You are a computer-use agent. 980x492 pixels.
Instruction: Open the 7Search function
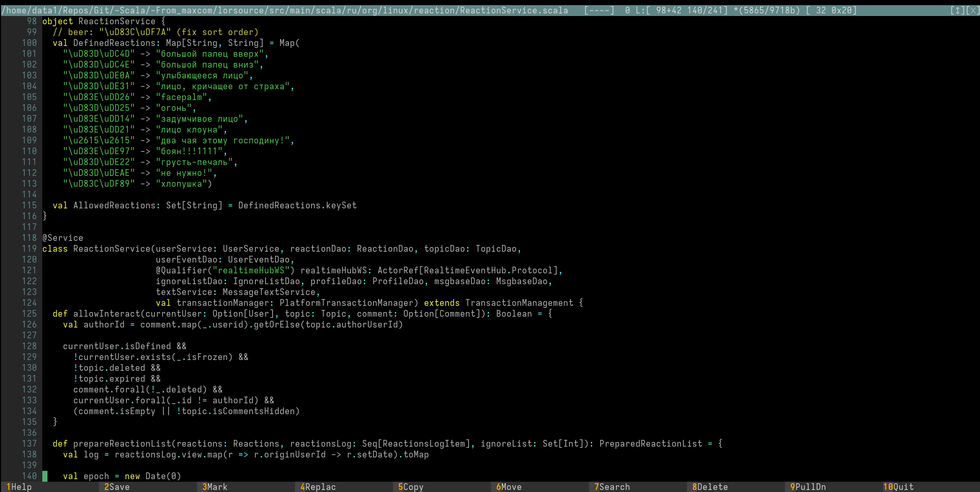tap(612, 487)
